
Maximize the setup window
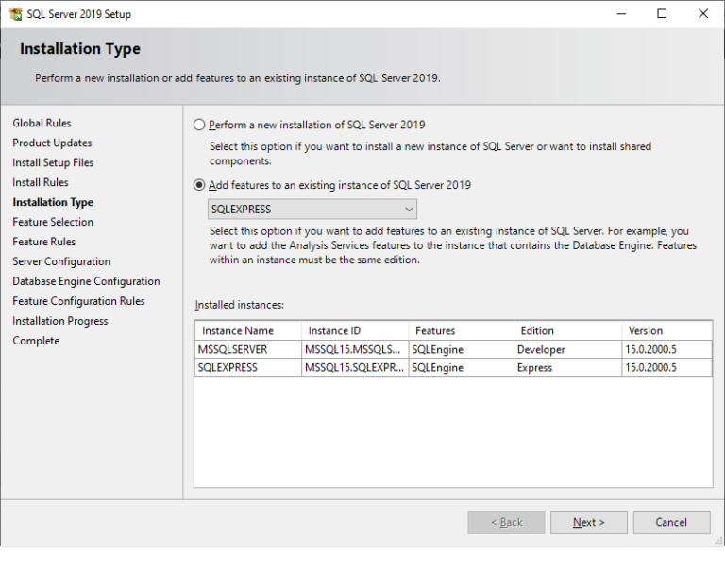pyautogui.click(x=662, y=14)
